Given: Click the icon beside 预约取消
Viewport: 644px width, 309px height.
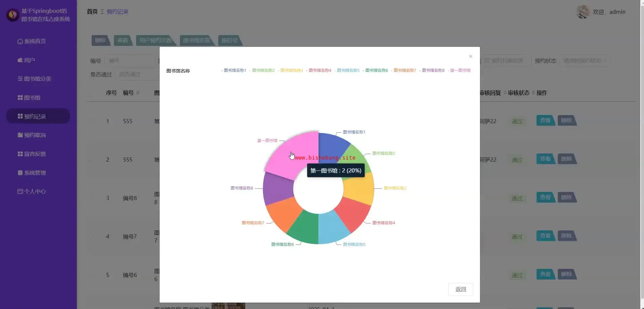Looking at the screenshot, I should point(20,135).
